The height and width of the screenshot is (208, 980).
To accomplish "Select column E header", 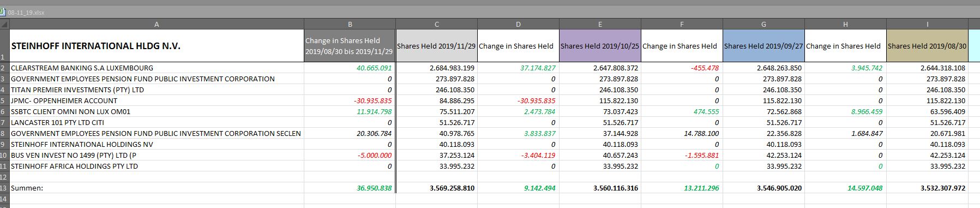I will pos(600,24).
